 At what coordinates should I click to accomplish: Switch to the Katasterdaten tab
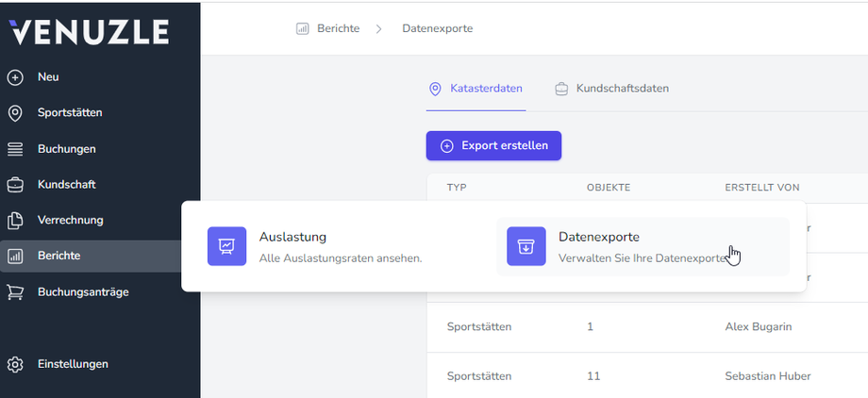pyautogui.click(x=476, y=89)
